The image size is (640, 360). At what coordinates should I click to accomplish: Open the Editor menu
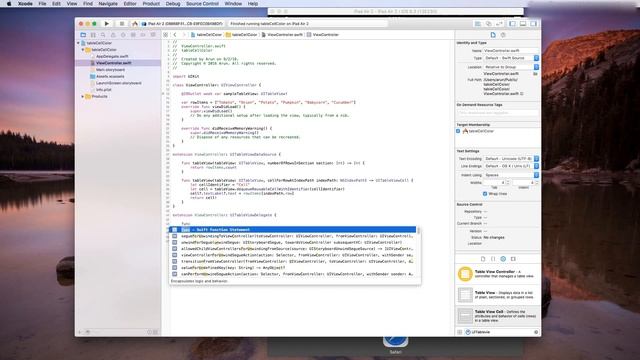130,4
